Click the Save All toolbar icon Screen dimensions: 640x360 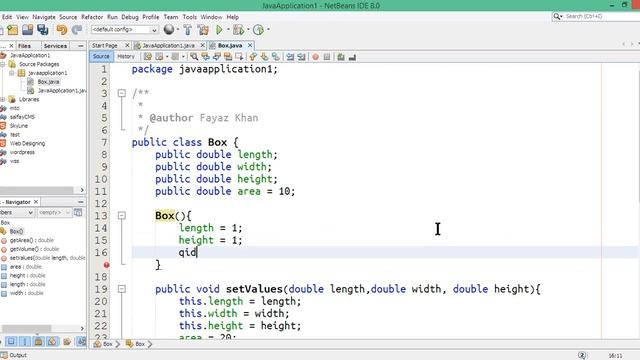click(42, 29)
